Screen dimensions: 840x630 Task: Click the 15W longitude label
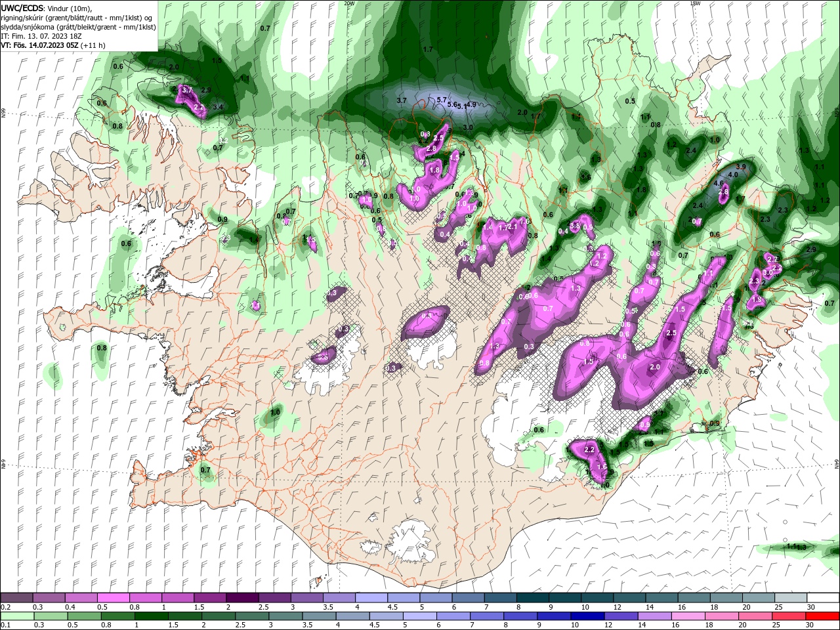[694, 3]
